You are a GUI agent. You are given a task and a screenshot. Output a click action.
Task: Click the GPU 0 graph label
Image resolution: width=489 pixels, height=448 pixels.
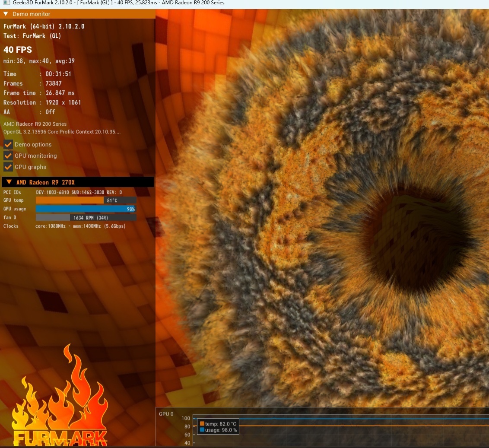pos(166,414)
